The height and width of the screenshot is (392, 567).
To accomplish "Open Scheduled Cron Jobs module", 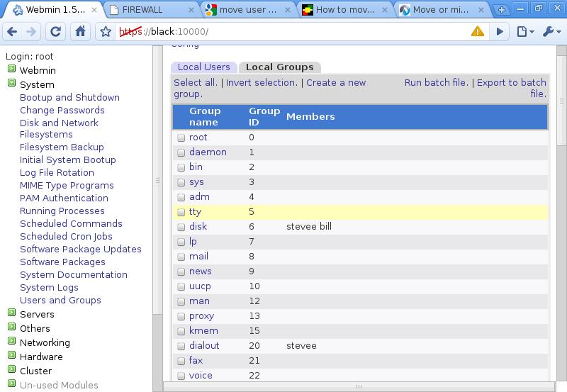I will tap(66, 236).
